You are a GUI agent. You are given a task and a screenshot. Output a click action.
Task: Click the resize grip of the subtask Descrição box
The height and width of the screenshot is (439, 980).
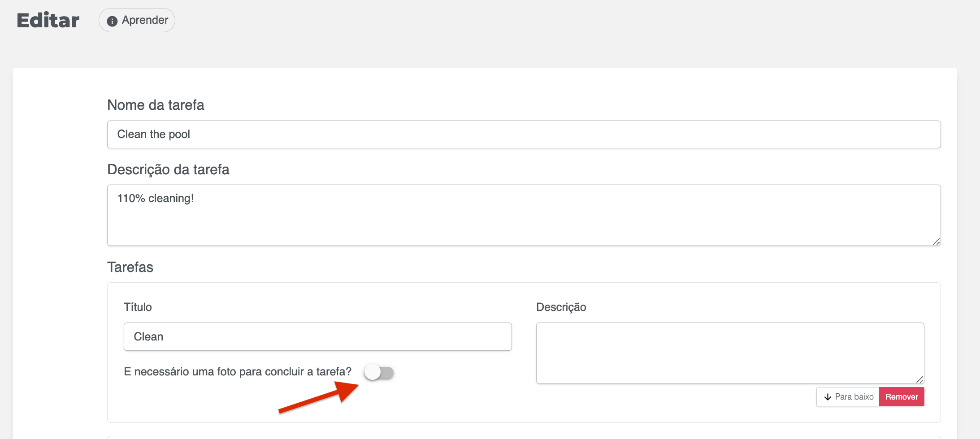(x=919, y=380)
